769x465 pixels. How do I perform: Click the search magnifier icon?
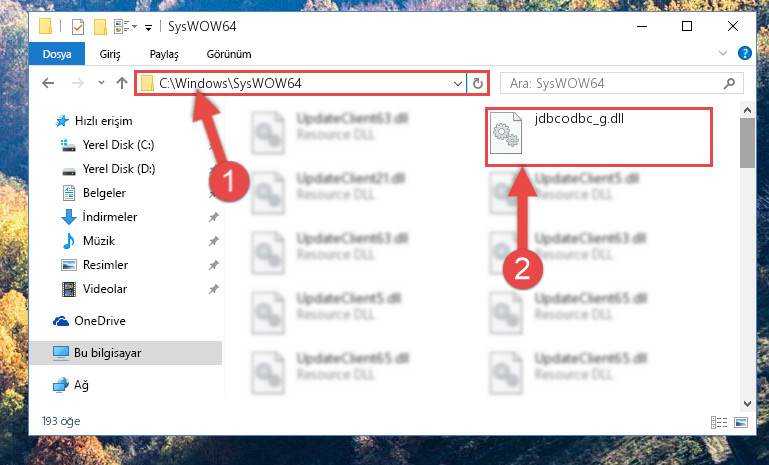pyautogui.click(x=729, y=83)
